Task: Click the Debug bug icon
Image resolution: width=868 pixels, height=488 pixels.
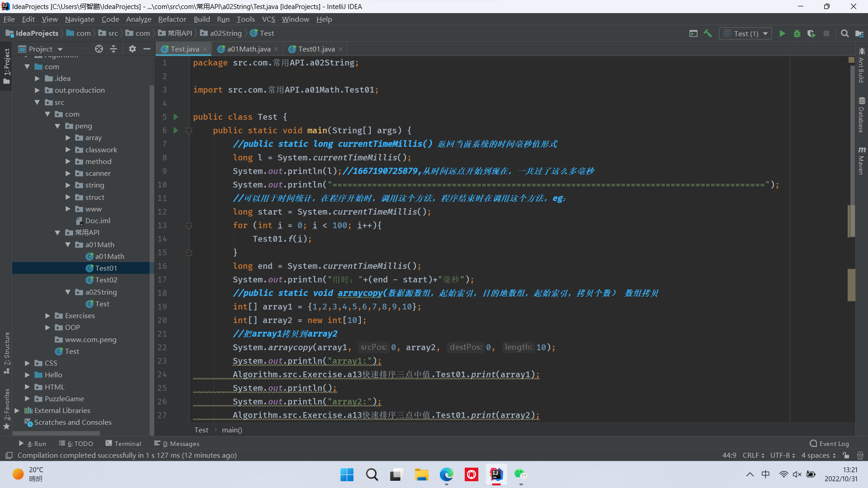Action: (797, 33)
